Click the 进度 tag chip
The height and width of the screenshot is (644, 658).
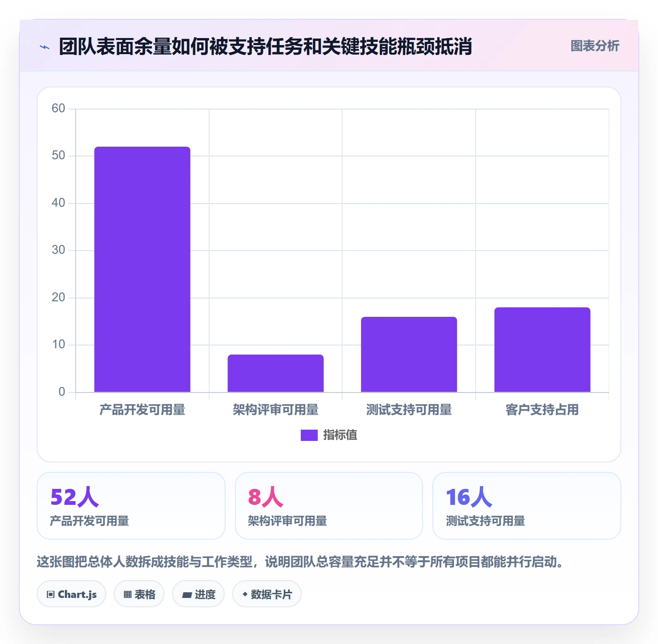click(x=198, y=594)
